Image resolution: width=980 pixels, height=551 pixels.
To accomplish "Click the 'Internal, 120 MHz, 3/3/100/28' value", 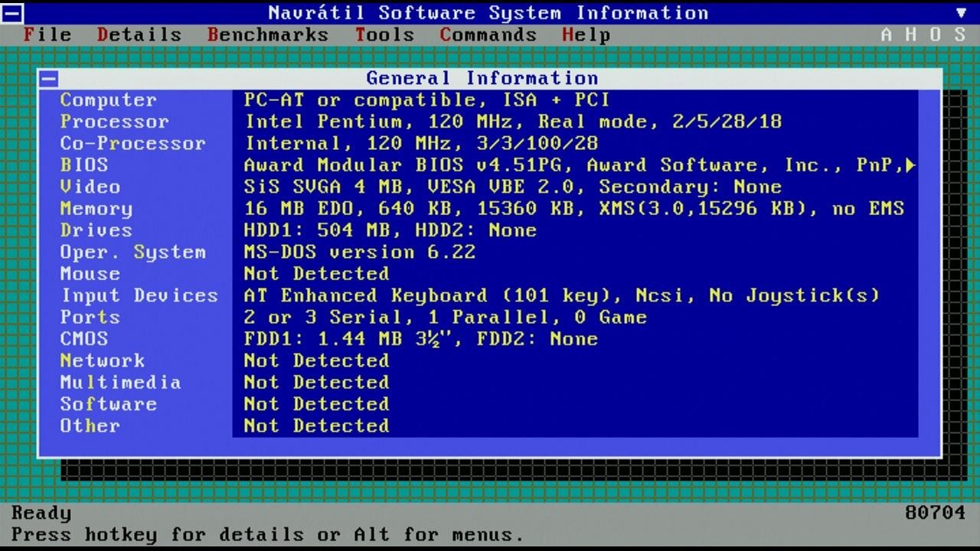I will 421,143.
